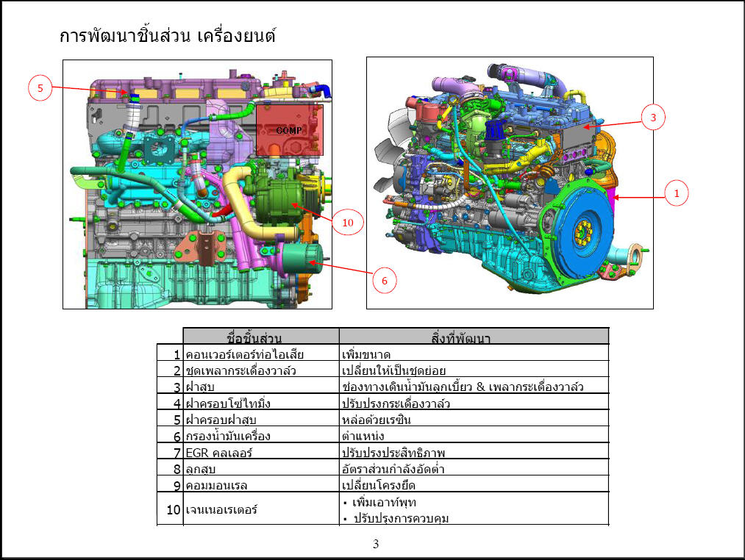Click the เพิ่มเอาท์พุท bullet item
This screenshot has width=745, height=560.
pyautogui.click(x=379, y=502)
